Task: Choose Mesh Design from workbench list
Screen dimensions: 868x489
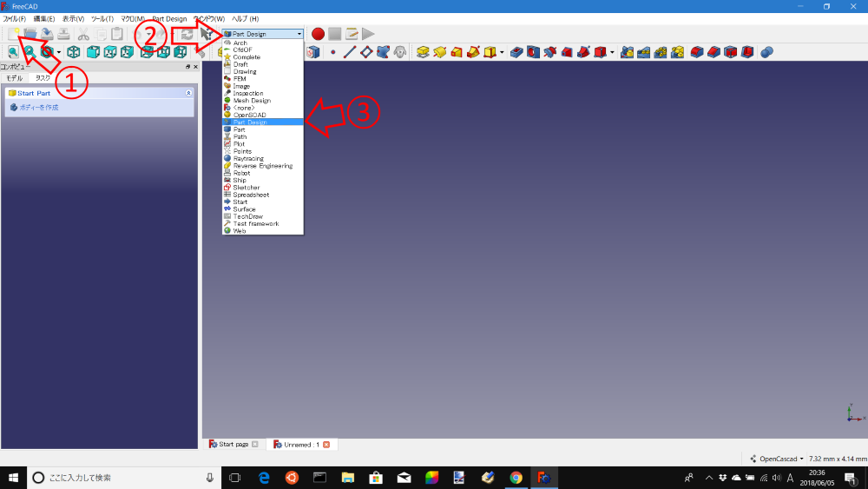Action: [x=263, y=100]
